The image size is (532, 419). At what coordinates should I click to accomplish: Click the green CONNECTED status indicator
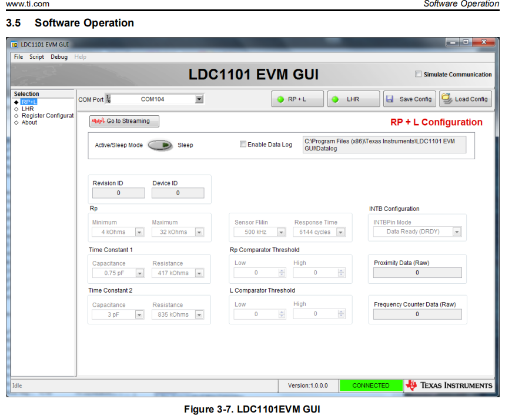[371, 386]
